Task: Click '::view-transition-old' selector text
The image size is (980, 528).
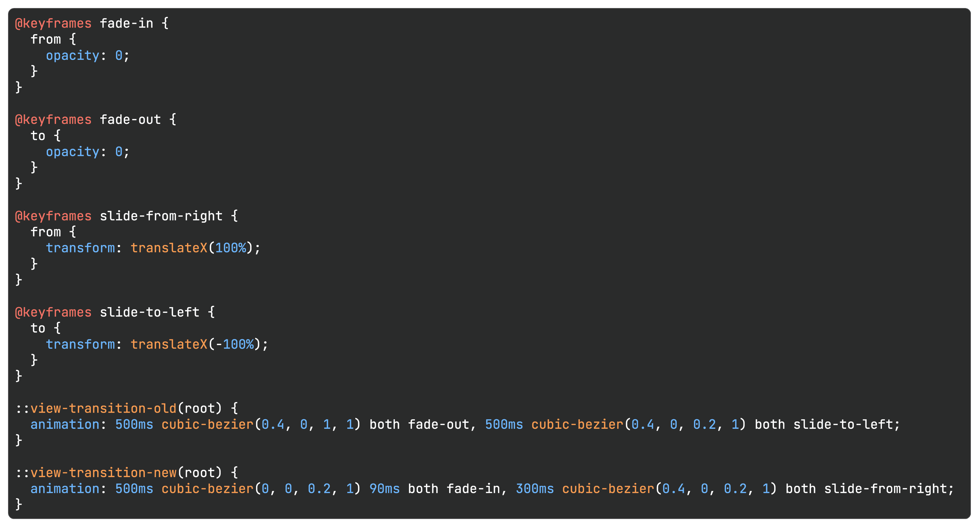Action: (x=96, y=408)
